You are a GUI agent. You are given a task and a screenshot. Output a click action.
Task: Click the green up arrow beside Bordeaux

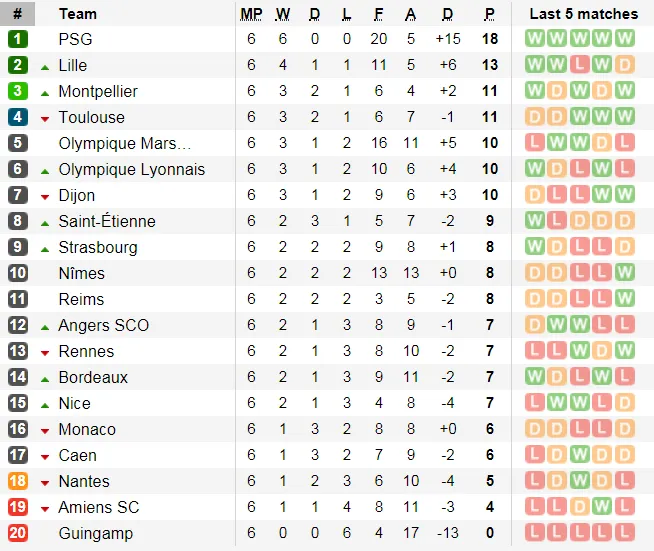(x=45, y=378)
